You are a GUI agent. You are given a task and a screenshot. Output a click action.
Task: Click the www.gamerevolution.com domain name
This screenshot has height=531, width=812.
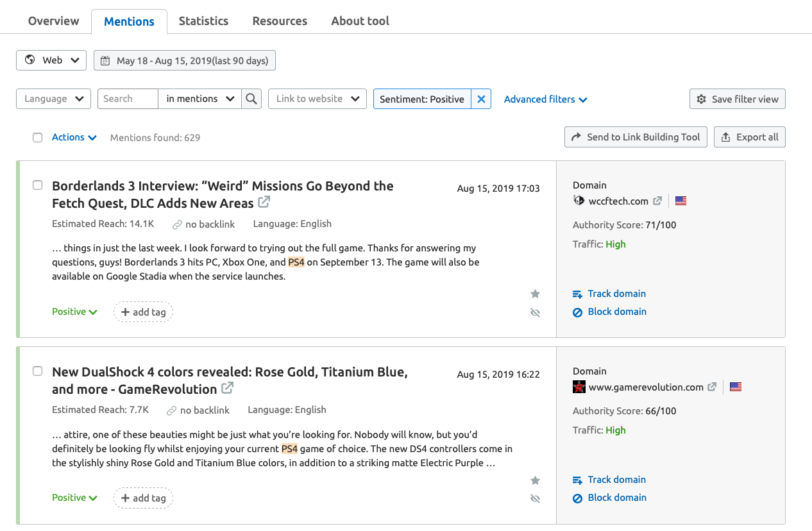pos(646,387)
